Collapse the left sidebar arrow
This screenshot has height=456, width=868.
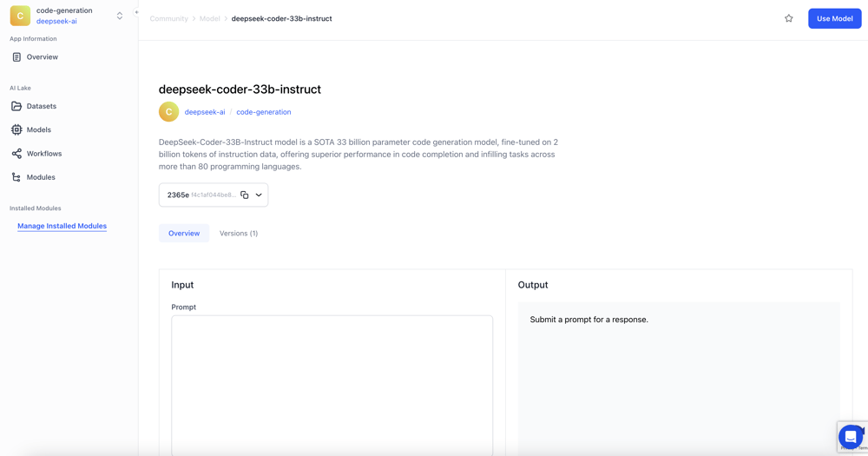(x=136, y=12)
